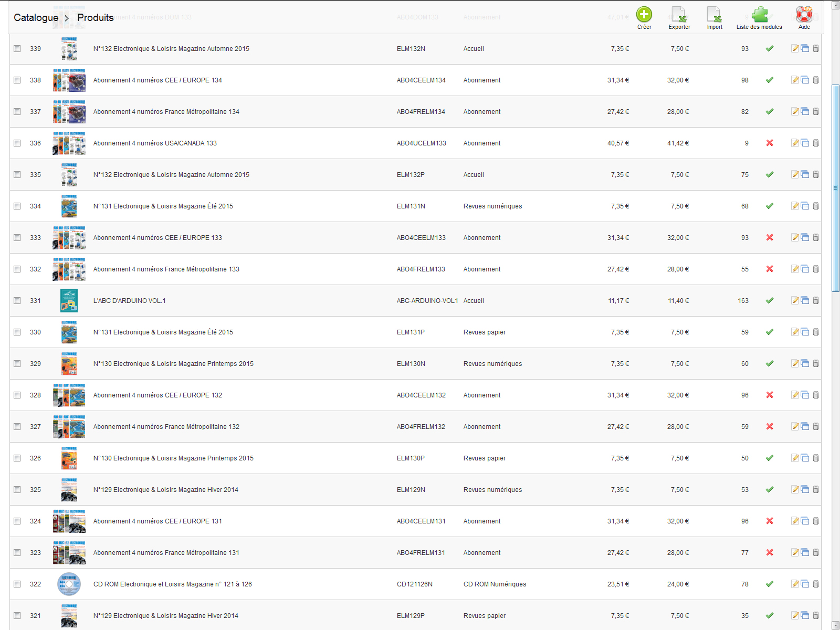Click scrollbar down arrow

pos(835,625)
